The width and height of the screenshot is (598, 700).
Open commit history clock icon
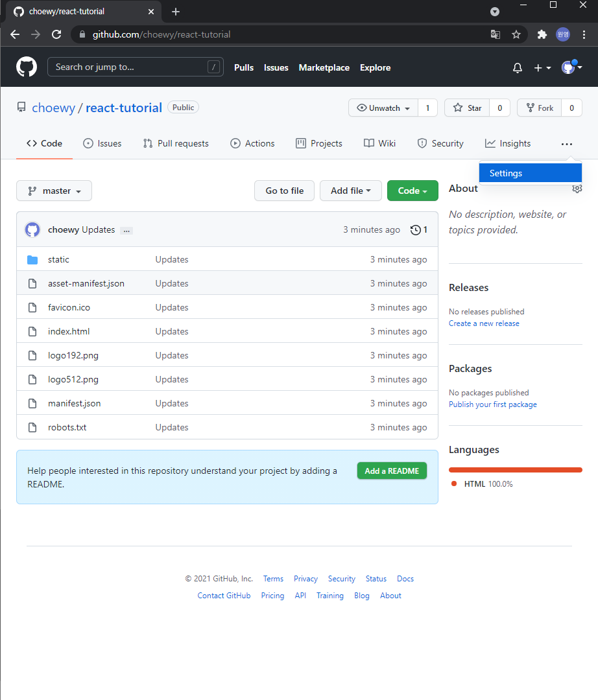[x=415, y=230]
